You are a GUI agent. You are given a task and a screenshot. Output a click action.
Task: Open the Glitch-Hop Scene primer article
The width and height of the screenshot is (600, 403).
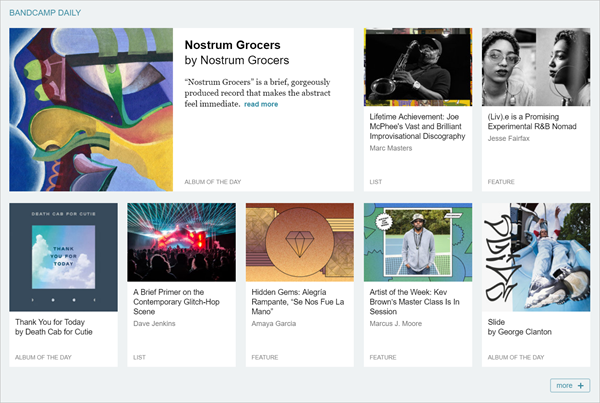click(x=176, y=302)
